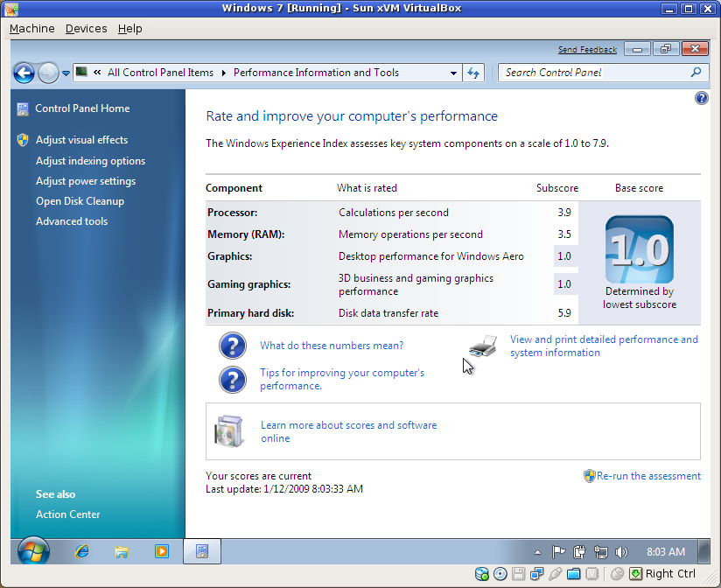
Task: Open the back navigation history dropdown
Action: coord(66,73)
